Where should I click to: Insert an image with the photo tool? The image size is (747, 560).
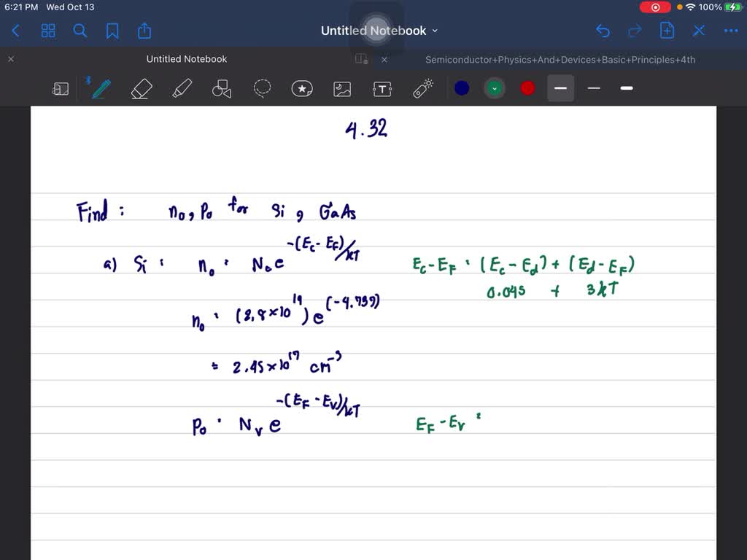[342, 88]
